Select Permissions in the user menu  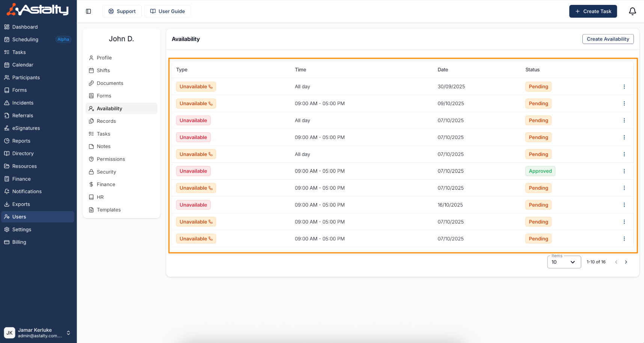(x=111, y=159)
